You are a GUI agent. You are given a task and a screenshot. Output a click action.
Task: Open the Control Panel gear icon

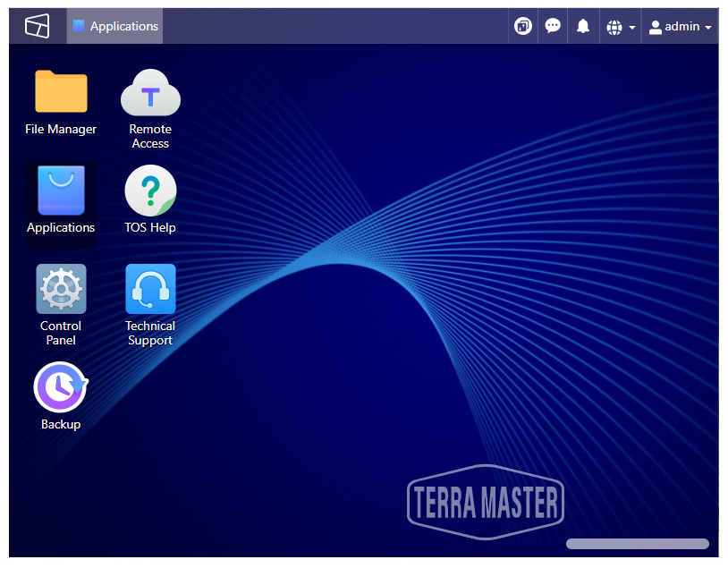(x=61, y=288)
